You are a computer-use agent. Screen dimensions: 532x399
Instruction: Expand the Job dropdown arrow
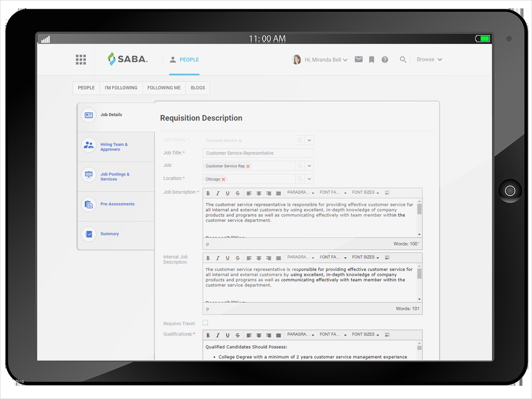[x=309, y=166]
